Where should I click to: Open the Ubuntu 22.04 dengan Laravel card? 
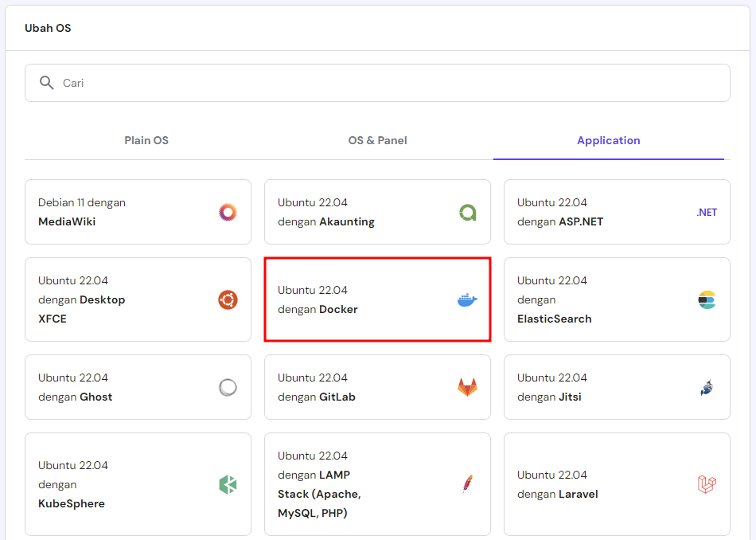click(618, 484)
